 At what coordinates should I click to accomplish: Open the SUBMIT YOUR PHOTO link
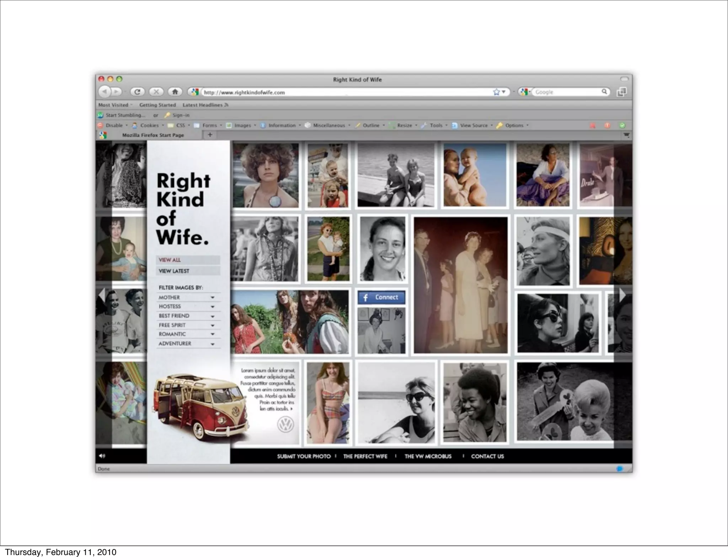point(304,456)
